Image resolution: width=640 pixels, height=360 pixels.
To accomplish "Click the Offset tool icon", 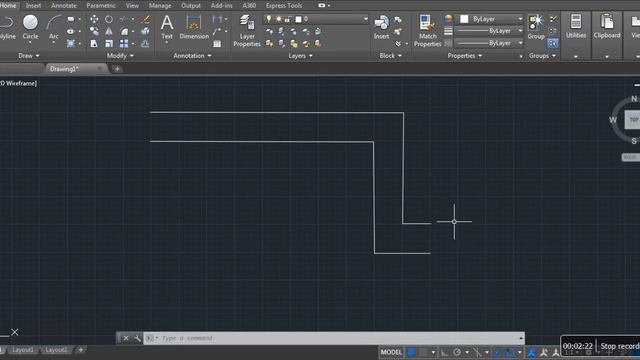I will (145, 43).
